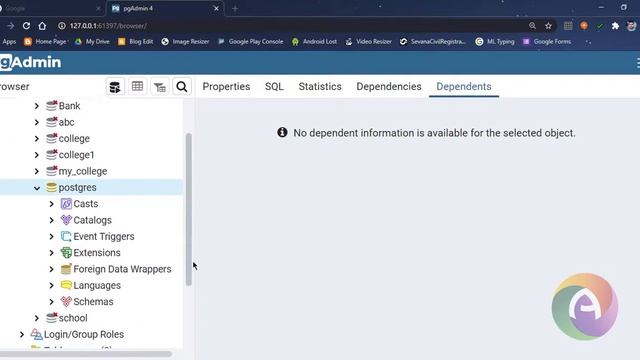Click the Filtered Rows toolbar icon
This screenshot has width=640, height=360.
[x=160, y=87]
